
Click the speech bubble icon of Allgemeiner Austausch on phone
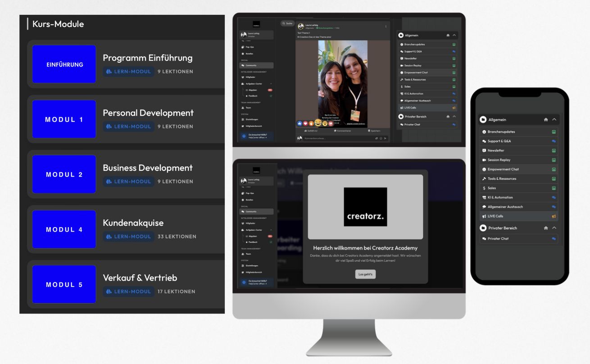[x=484, y=207]
